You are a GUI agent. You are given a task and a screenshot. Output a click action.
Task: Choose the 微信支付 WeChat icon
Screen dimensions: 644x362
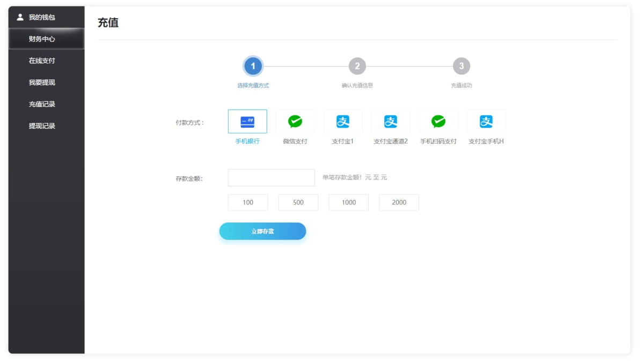295,121
